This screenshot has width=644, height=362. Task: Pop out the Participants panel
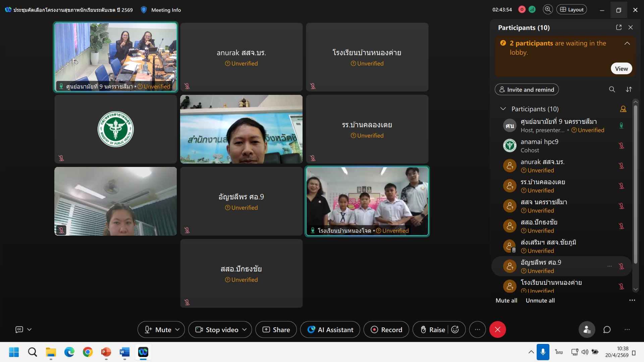[619, 27]
